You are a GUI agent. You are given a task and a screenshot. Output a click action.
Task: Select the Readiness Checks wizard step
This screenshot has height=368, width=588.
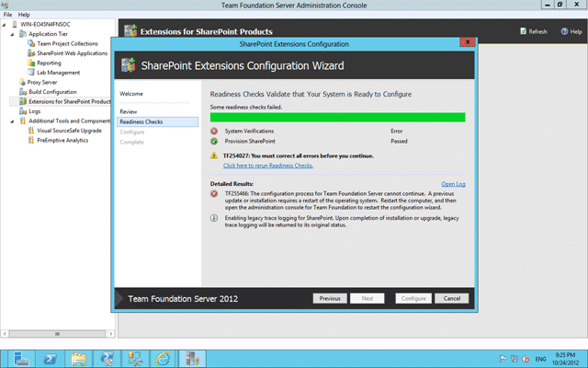tap(157, 121)
